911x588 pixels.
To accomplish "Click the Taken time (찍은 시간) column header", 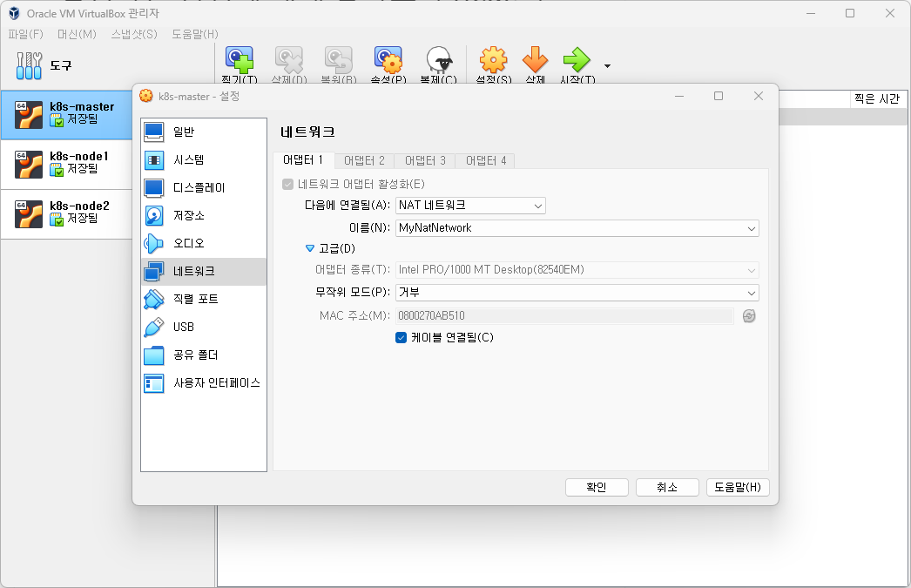I will point(877,98).
